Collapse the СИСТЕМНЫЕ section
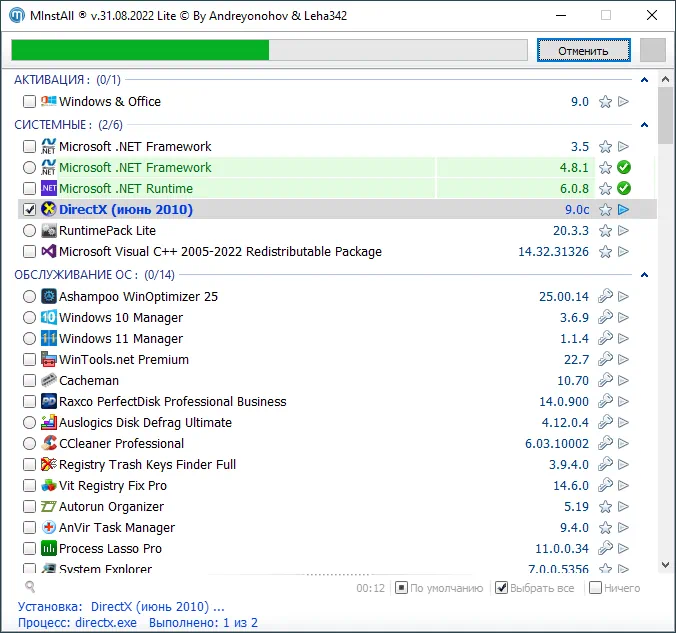The image size is (676, 633). pyautogui.click(x=643, y=125)
